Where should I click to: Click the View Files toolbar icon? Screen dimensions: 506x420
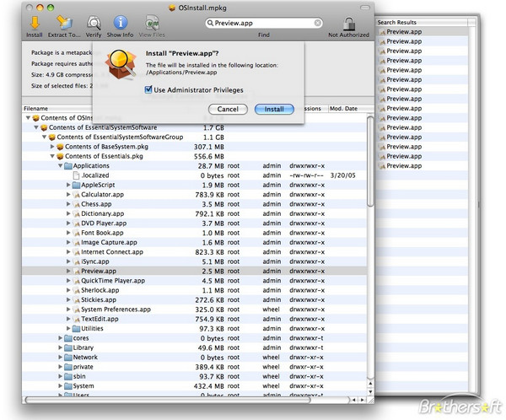(152, 24)
